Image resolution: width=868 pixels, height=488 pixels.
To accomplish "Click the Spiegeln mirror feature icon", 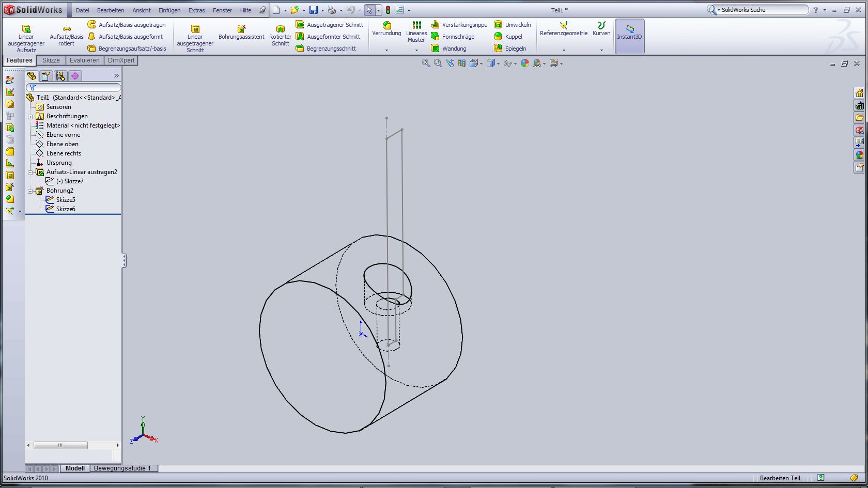I will 498,49.
